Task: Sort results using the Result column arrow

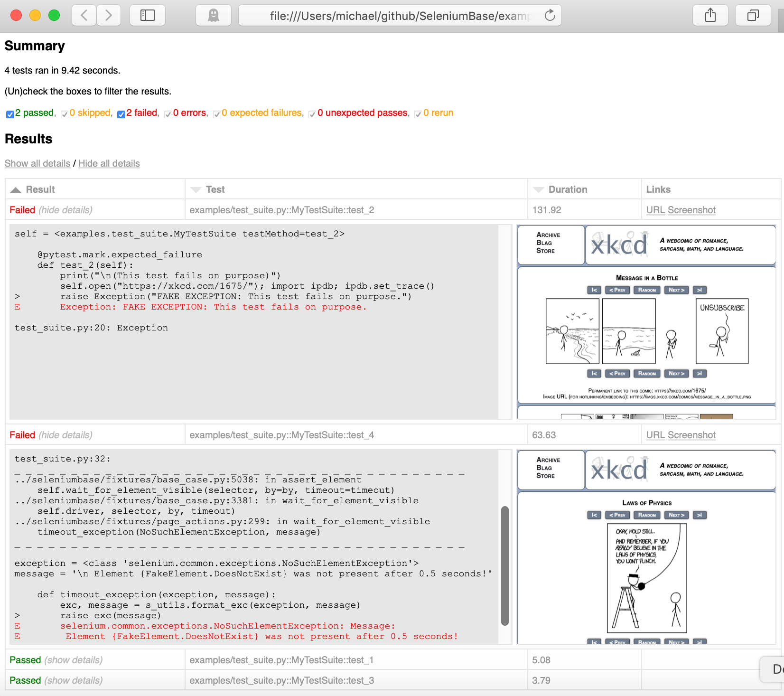Action: [x=16, y=189]
